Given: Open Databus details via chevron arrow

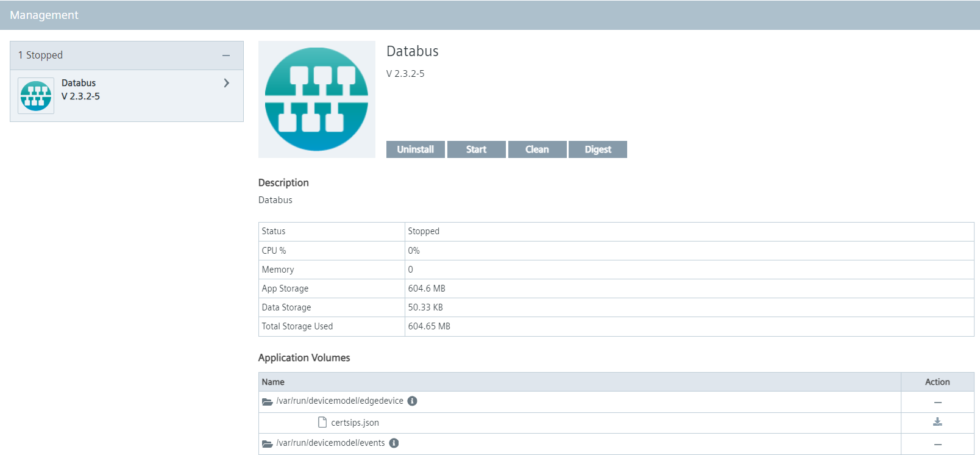Looking at the screenshot, I should [227, 83].
